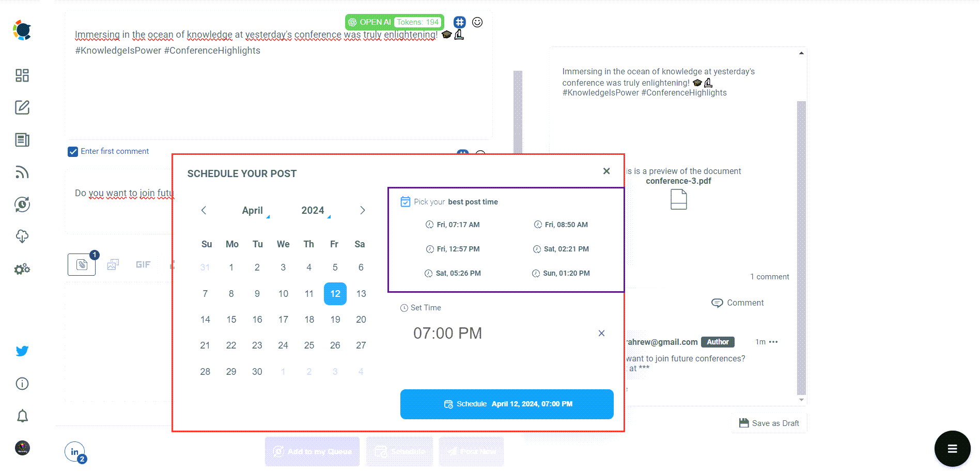980x475 pixels.
Task: Schedule the post for April 12, 07:00 PM
Action: point(506,404)
